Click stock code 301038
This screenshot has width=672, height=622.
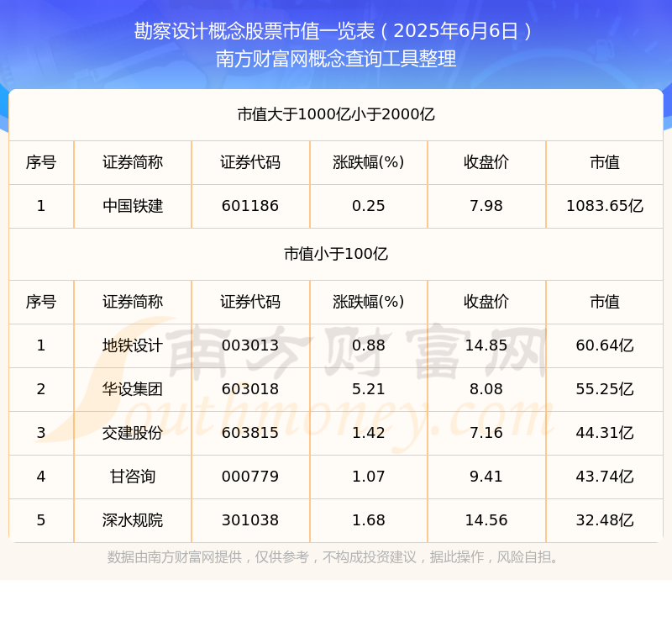[x=250, y=520]
